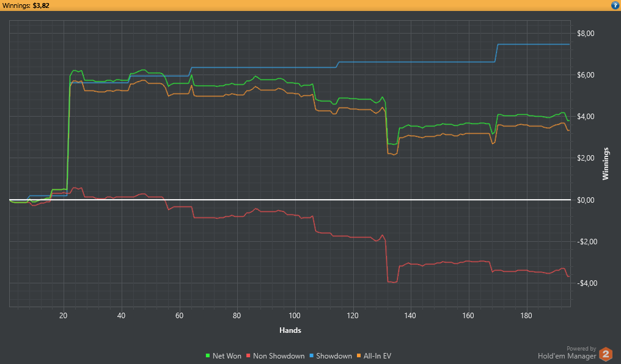The height and width of the screenshot is (364, 621).
Task: Click the 180 hands x-axis label
Action: tap(526, 316)
